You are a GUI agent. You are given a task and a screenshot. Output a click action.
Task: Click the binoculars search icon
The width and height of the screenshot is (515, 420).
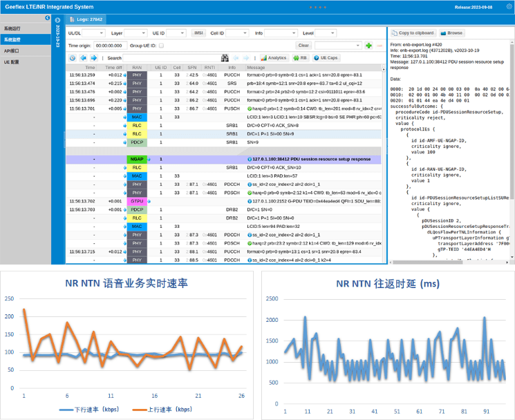pos(225,58)
